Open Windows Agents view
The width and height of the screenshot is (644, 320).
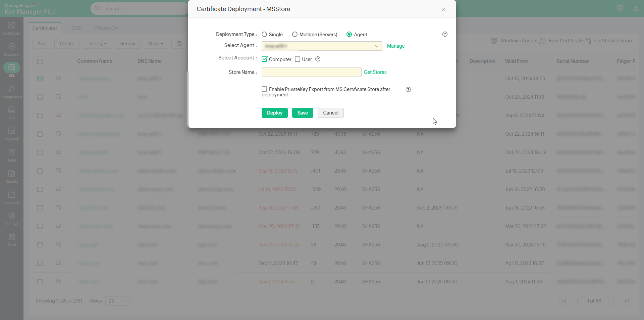(x=514, y=41)
